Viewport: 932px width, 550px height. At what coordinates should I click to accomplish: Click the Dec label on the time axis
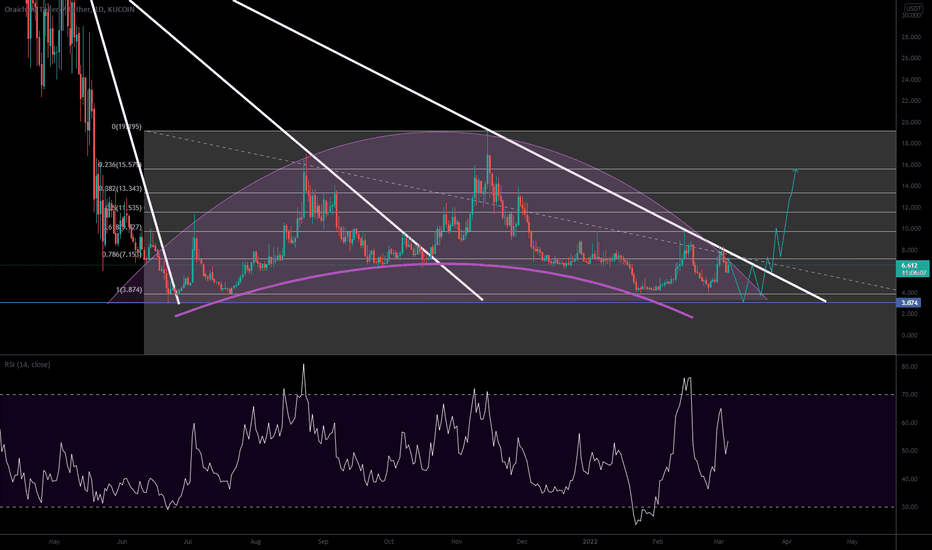tap(522, 542)
